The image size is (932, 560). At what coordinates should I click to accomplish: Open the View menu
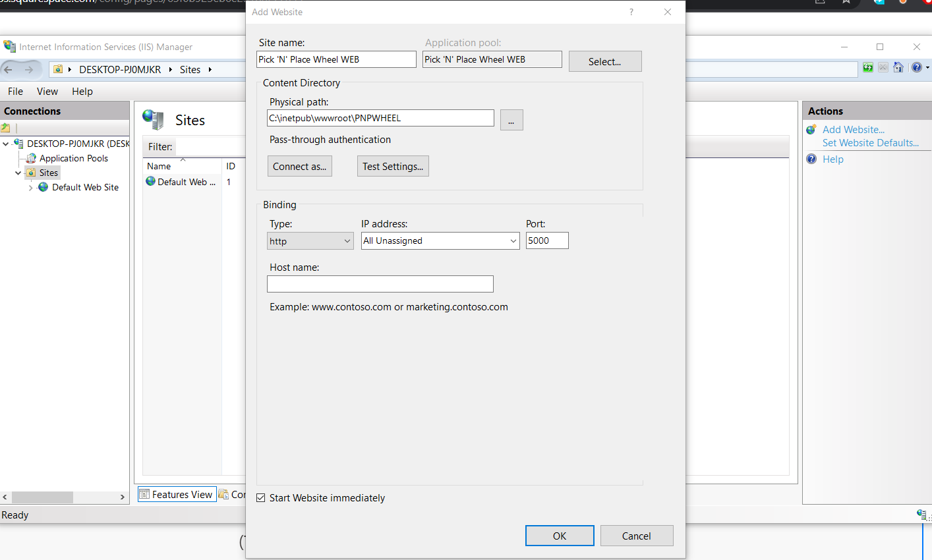pos(47,92)
